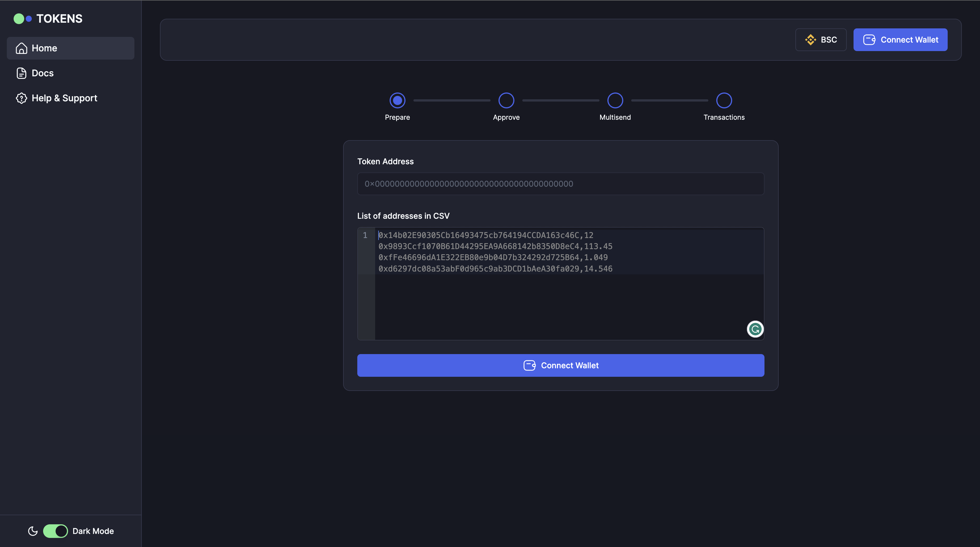The height and width of the screenshot is (547, 980).
Task: Click the Help & Support sidebar icon
Action: tap(21, 98)
